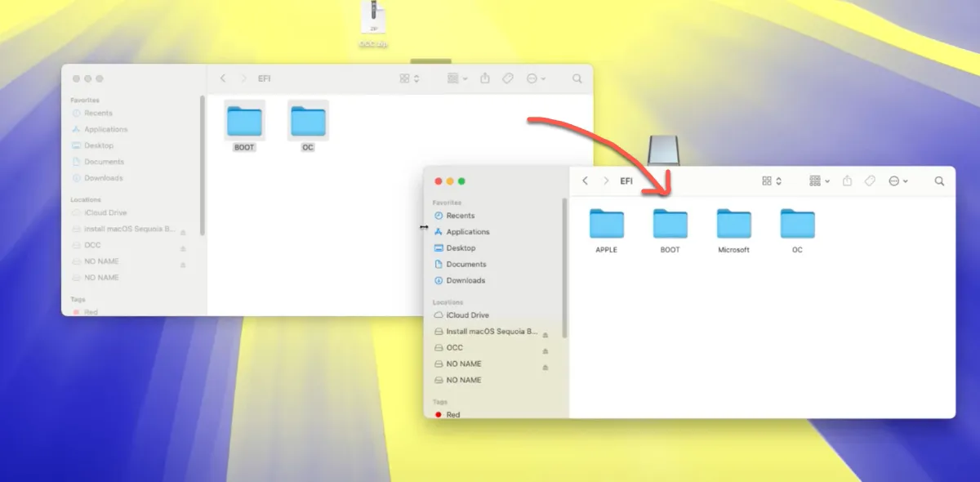This screenshot has width=980, height=482.
Task: Click search magnifier in front Finder window
Action: (939, 181)
